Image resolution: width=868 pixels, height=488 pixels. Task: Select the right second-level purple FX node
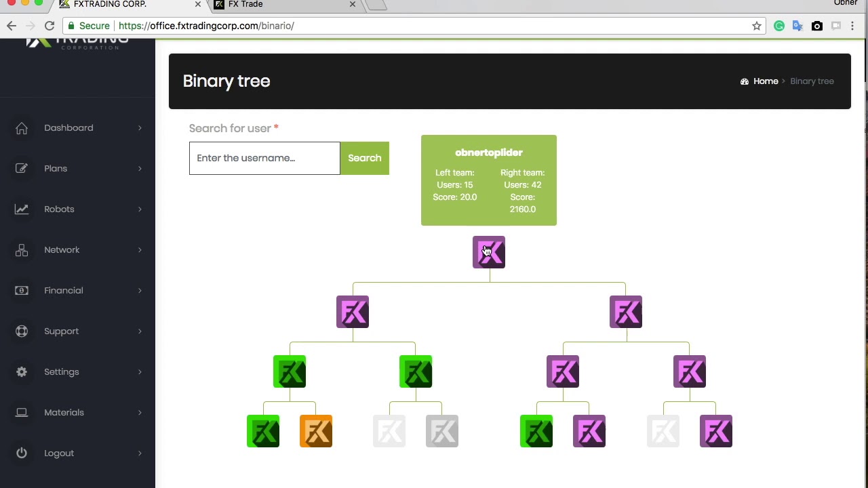tap(626, 312)
